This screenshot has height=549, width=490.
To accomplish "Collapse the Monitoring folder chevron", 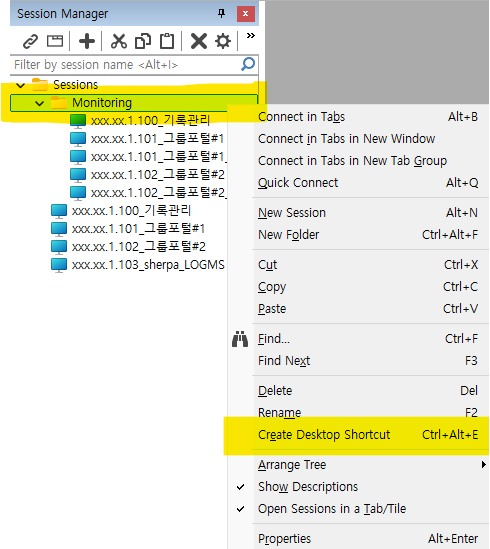I will (x=40, y=103).
